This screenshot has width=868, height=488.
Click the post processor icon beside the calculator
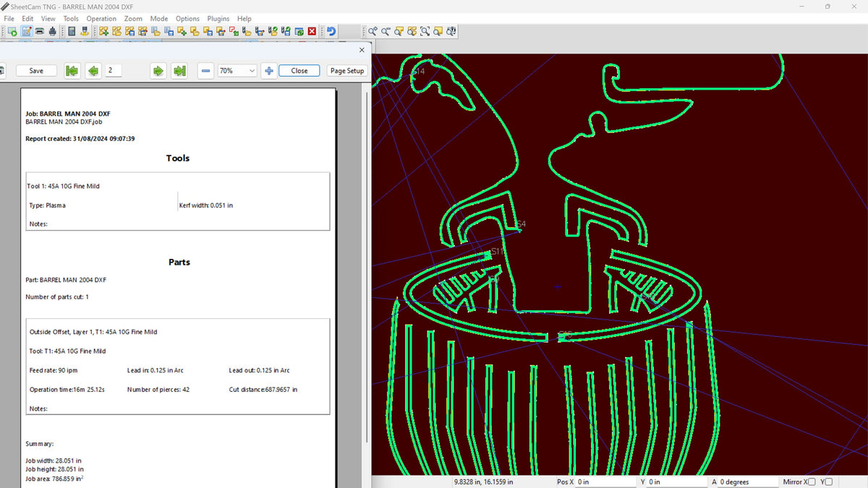[x=85, y=32]
